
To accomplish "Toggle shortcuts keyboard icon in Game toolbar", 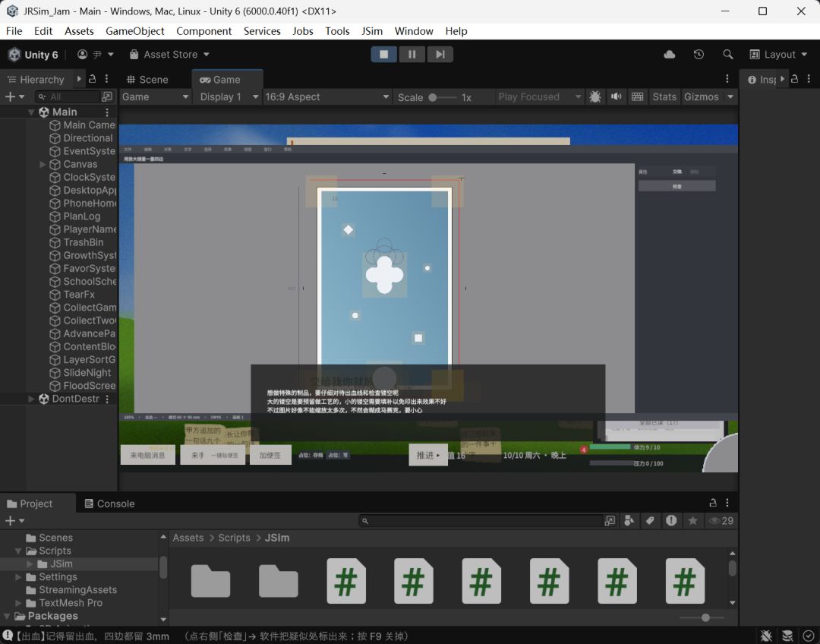I will coord(637,96).
